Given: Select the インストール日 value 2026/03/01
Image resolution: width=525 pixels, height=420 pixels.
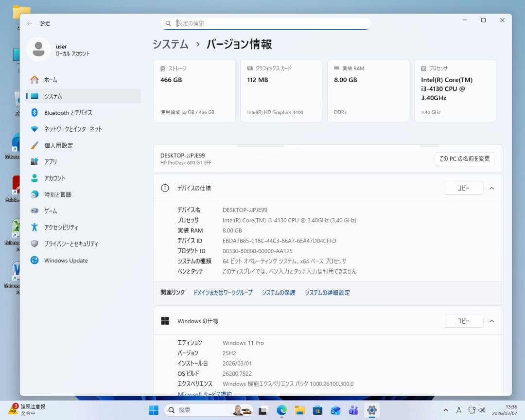Looking at the screenshot, I should click(x=237, y=364).
